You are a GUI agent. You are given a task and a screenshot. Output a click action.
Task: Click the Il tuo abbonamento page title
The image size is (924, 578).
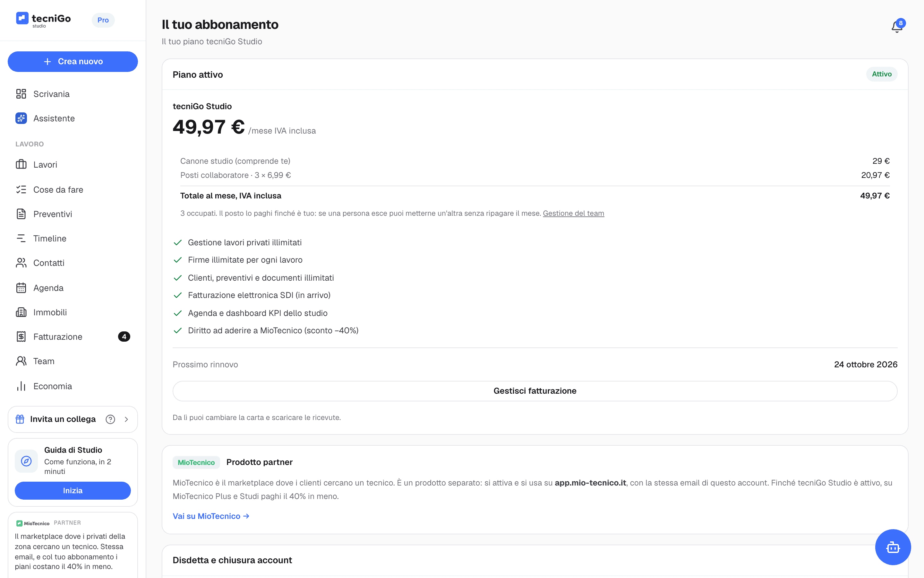[x=220, y=24]
